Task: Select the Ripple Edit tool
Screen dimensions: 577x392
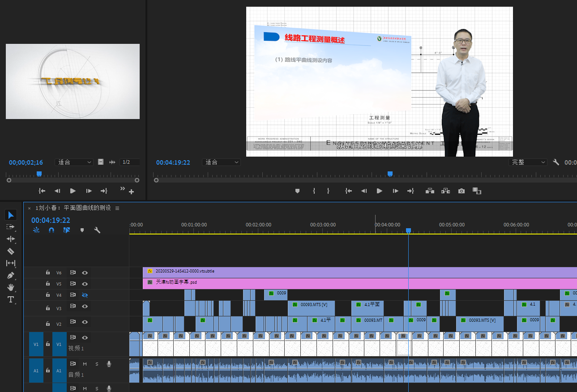Action: point(11,239)
